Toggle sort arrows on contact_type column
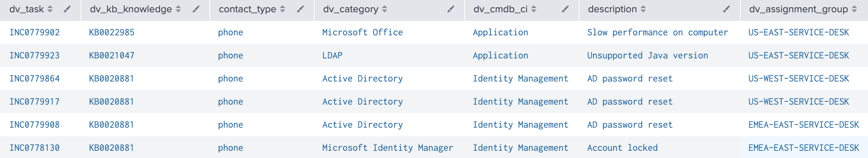The height and width of the screenshot is (158, 868). [x=282, y=9]
